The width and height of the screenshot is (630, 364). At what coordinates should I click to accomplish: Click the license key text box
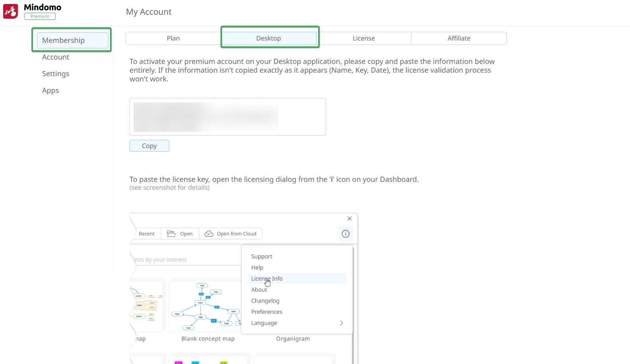click(228, 117)
